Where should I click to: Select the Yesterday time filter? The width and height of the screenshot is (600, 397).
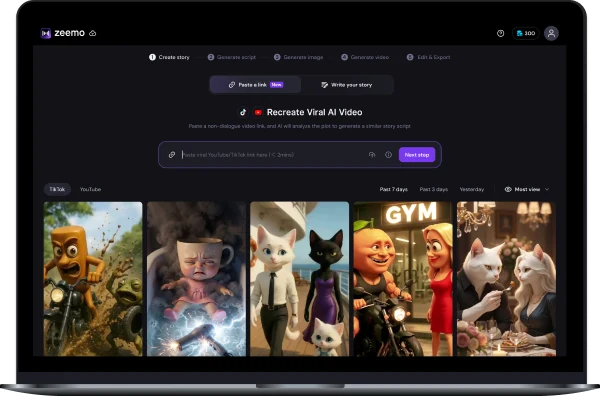471,189
